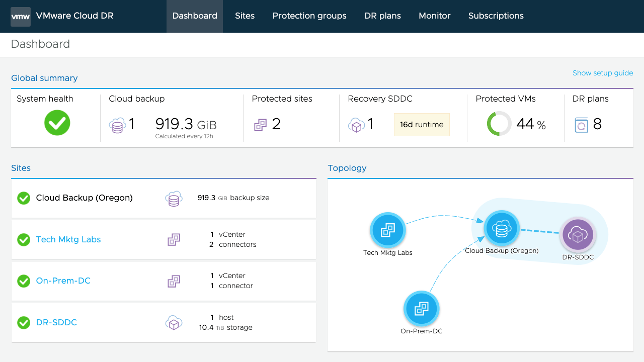Click the System health green checkmark

[x=57, y=123]
